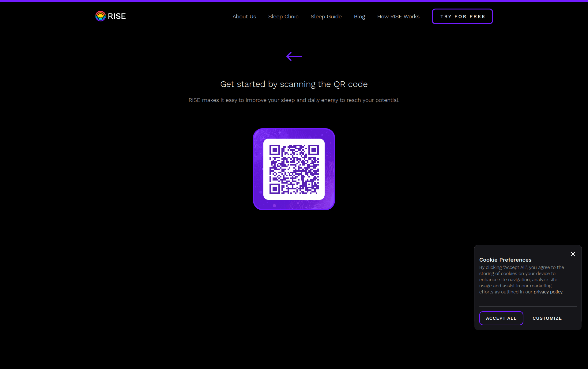Open How RISE Works
588x369 pixels.
398,17
